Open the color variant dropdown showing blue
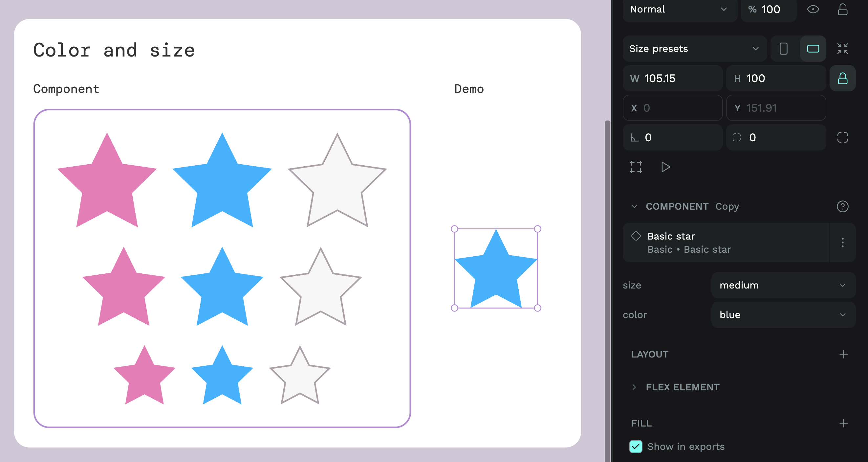The height and width of the screenshot is (462, 868). point(783,315)
